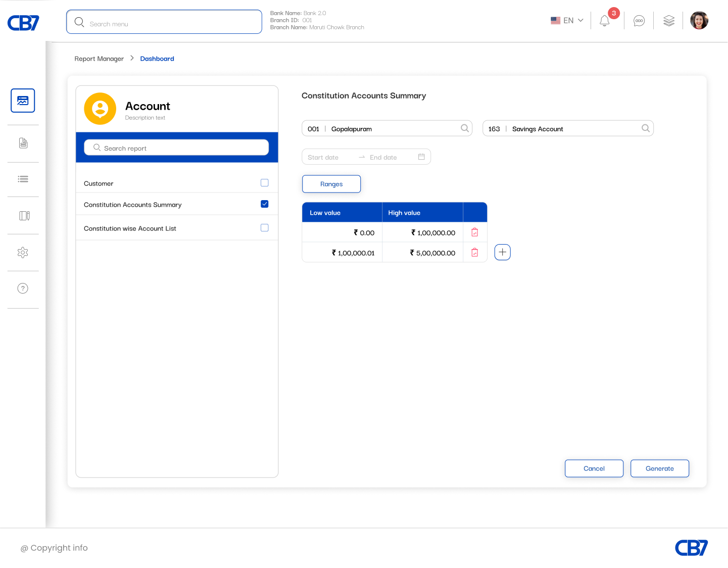
Task: Open the list sidebar icon
Action: pos(23,179)
